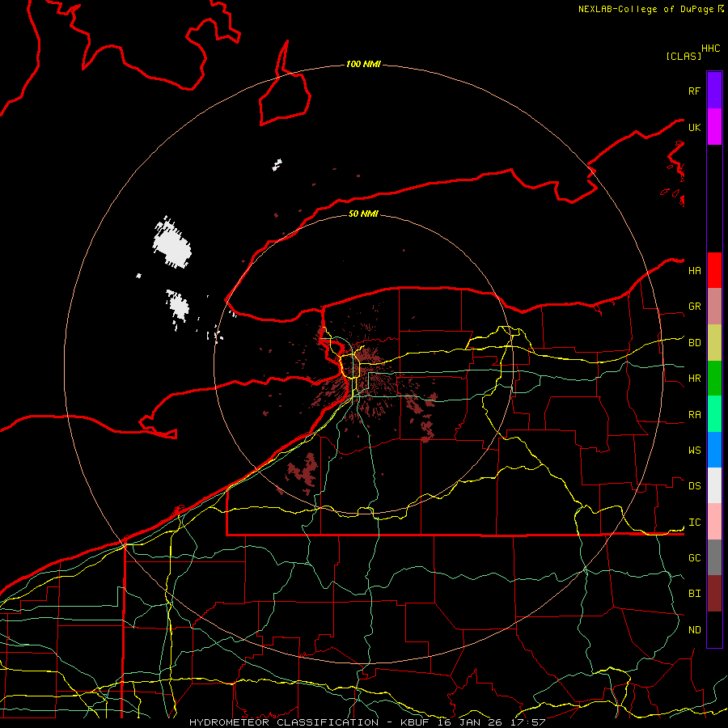
Task: Click the BI biological brown swatch
Action: (x=714, y=594)
